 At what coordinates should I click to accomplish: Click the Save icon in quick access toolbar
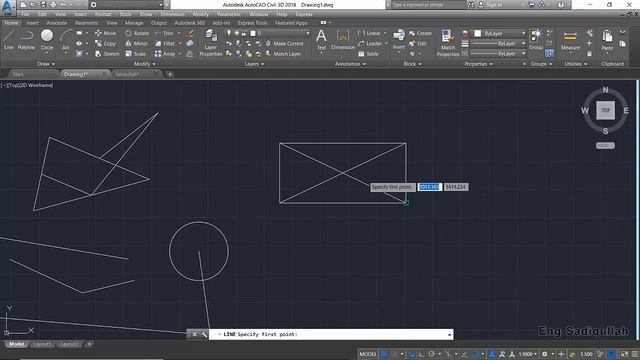click(43, 5)
